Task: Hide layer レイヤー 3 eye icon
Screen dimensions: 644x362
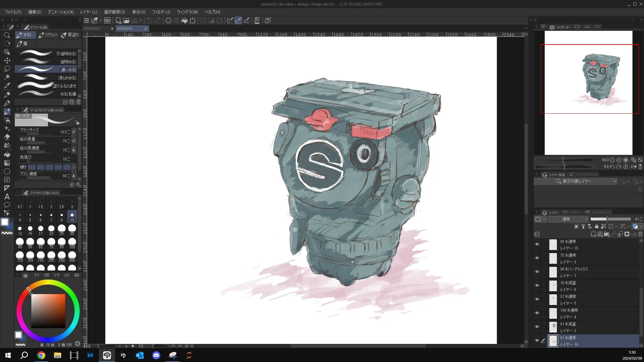Action: click(537, 258)
